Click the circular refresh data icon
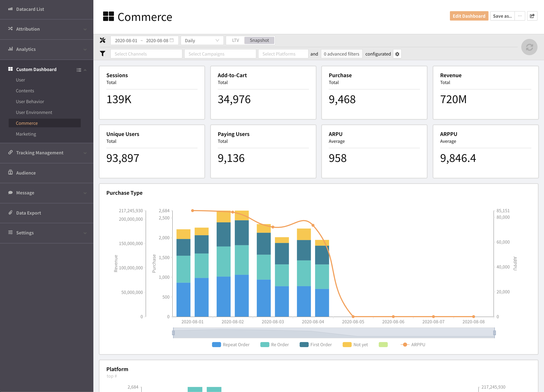This screenshot has width=544, height=392. 529,47
